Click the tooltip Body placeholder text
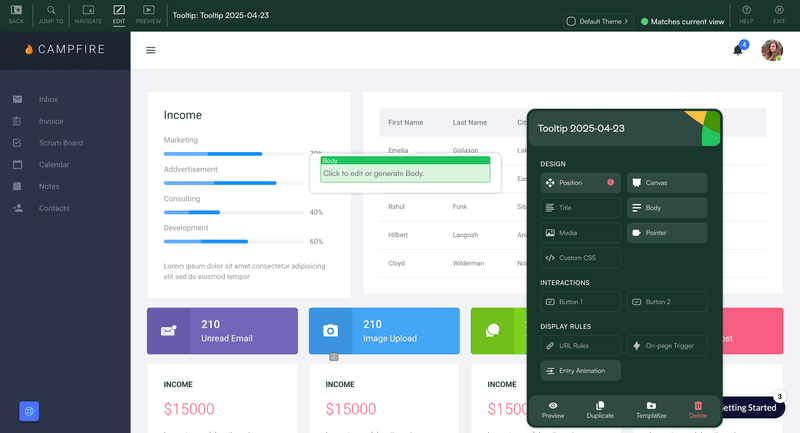 tap(373, 173)
